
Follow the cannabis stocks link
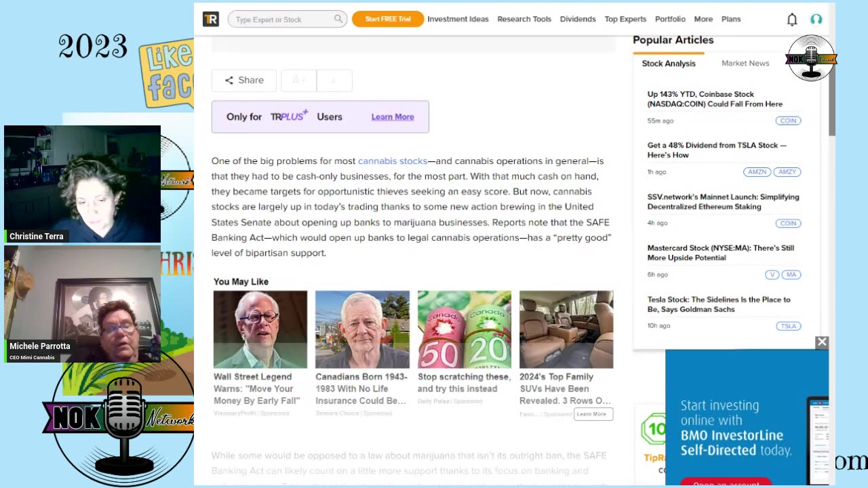click(x=393, y=161)
